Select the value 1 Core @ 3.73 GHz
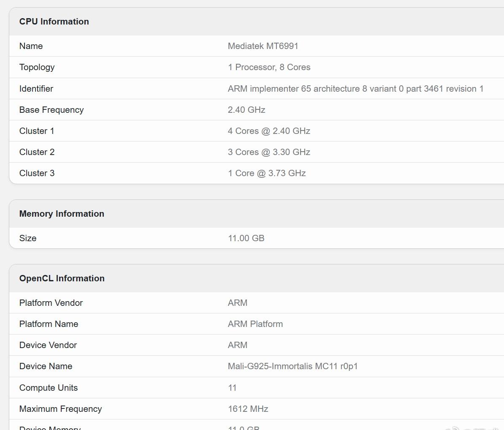This screenshot has height=430, width=504. pos(267,173)
